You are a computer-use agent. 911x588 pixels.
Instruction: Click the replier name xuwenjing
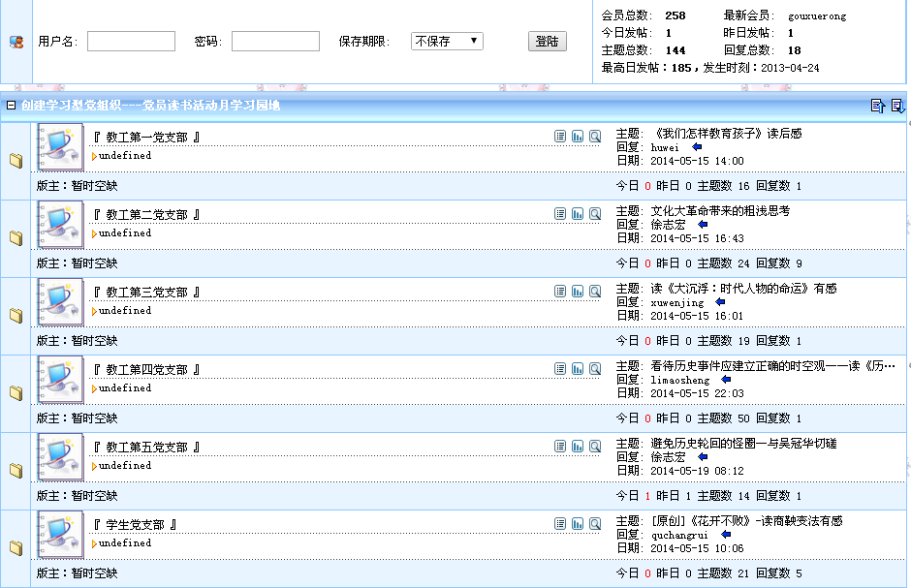(676, 302)
